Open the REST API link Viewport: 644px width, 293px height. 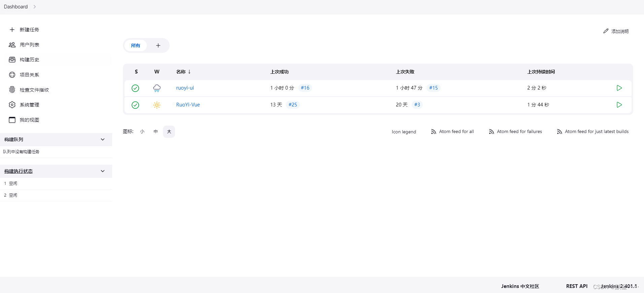577,286
